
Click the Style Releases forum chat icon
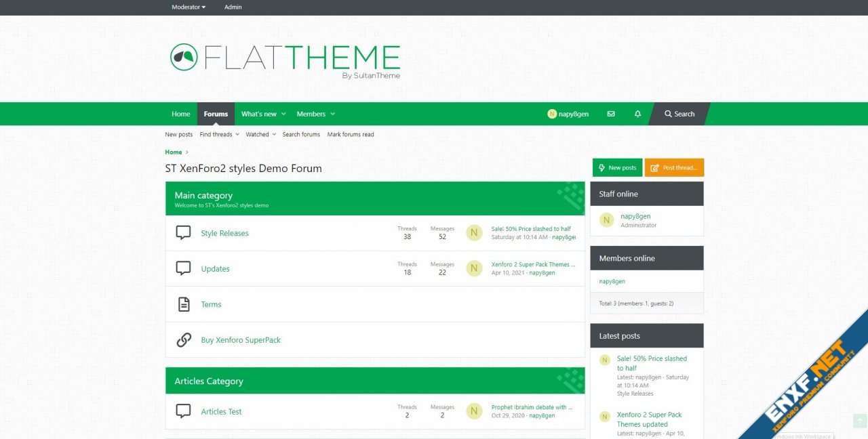(183, 233)
